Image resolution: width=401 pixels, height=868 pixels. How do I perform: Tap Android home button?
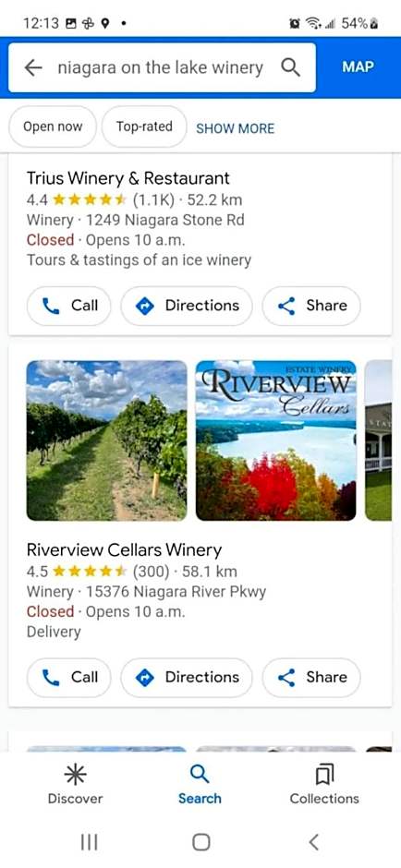pos(201,842)
